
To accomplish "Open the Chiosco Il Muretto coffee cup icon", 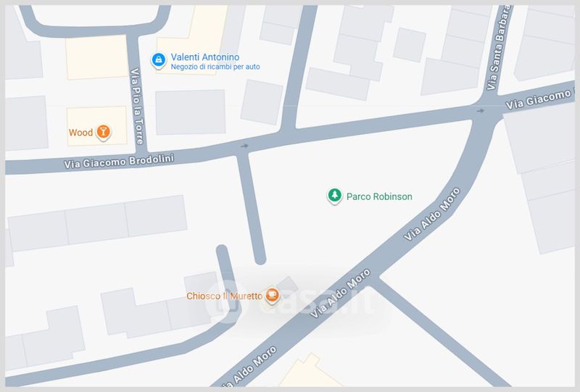I will (x=272, y=295).
